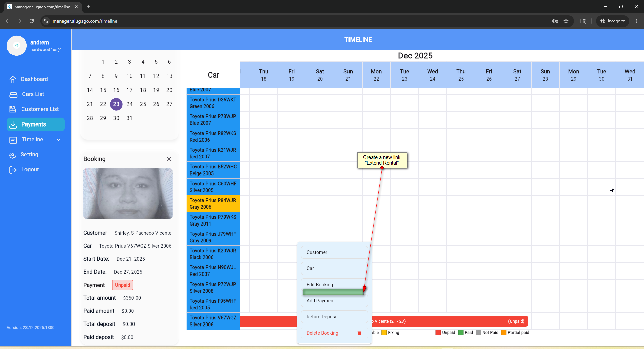Open Cars List via car icon
Screen dimensions: 644x349
pyautogui.click(x=13, y=94)
